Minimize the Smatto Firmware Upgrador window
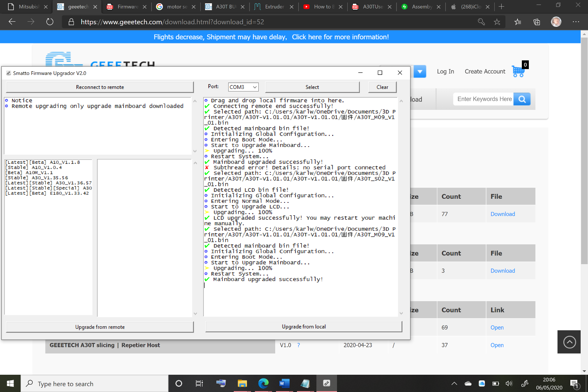The height and width of the screenshot is (392, 588). click(x=361, y=73)
